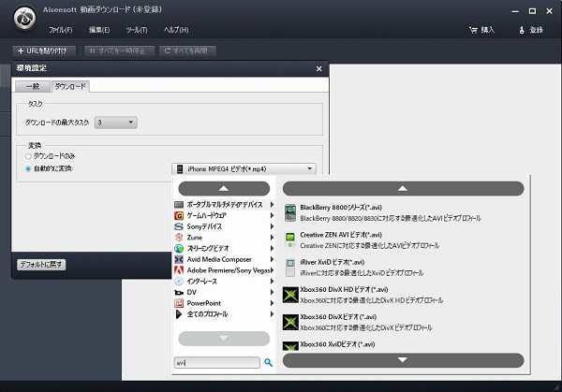Click the profile search input field

coord(217,363)
